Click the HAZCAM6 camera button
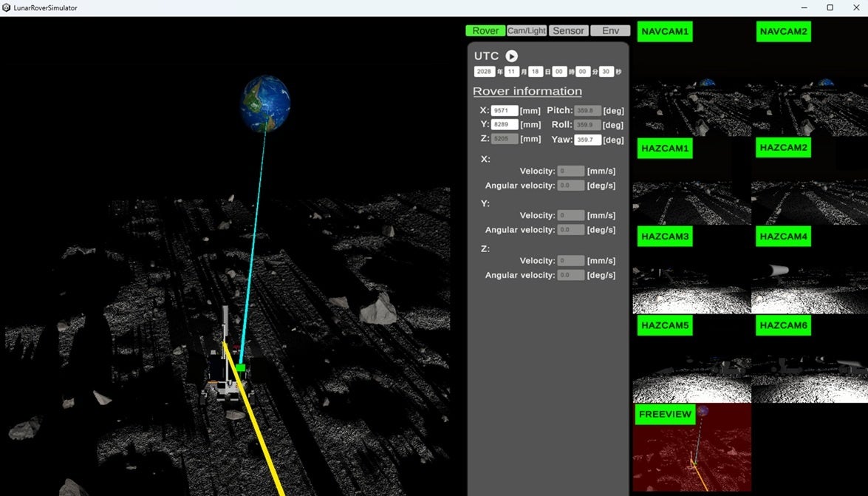The height and width of the screenshot is (496, 868). [783, 325]
